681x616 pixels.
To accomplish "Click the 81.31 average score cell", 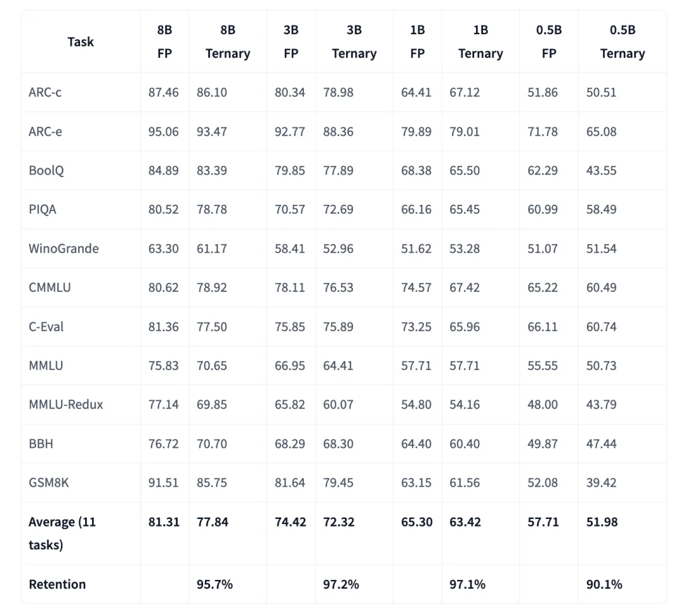I will tap(164, 521).
